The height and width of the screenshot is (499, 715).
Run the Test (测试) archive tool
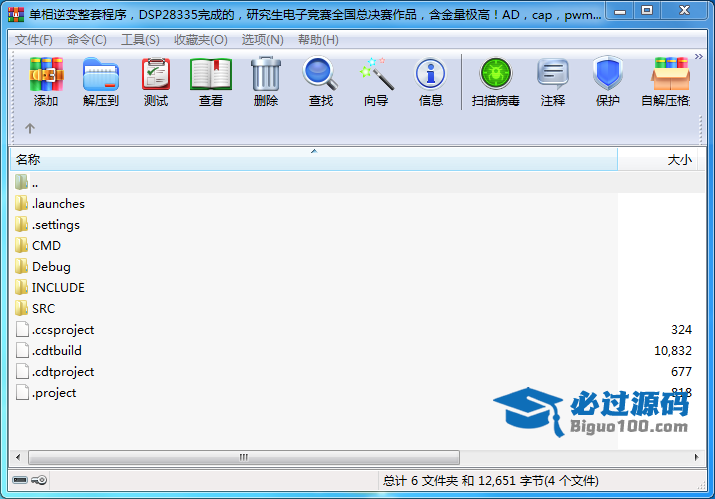point(156,82)
